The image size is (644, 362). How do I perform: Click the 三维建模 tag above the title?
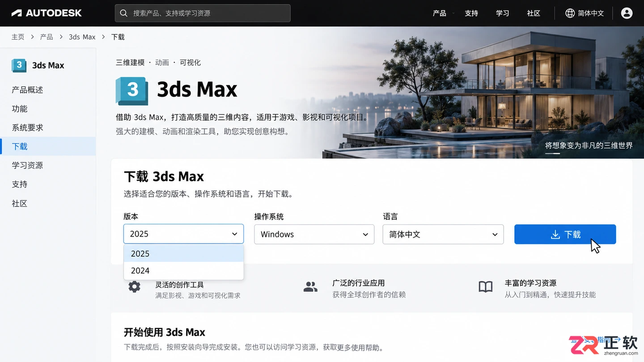pos(130,63)
